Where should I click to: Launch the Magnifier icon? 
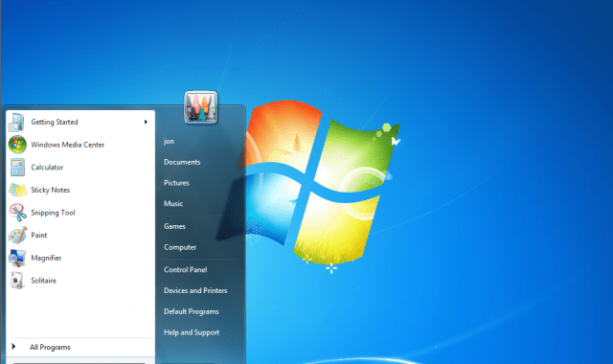click(17, 258)
